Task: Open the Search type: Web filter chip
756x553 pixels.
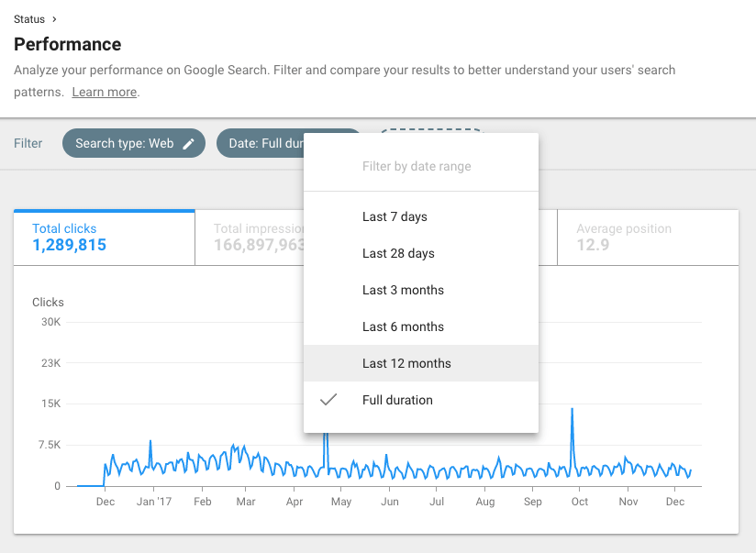Action: tap(134, 143)
